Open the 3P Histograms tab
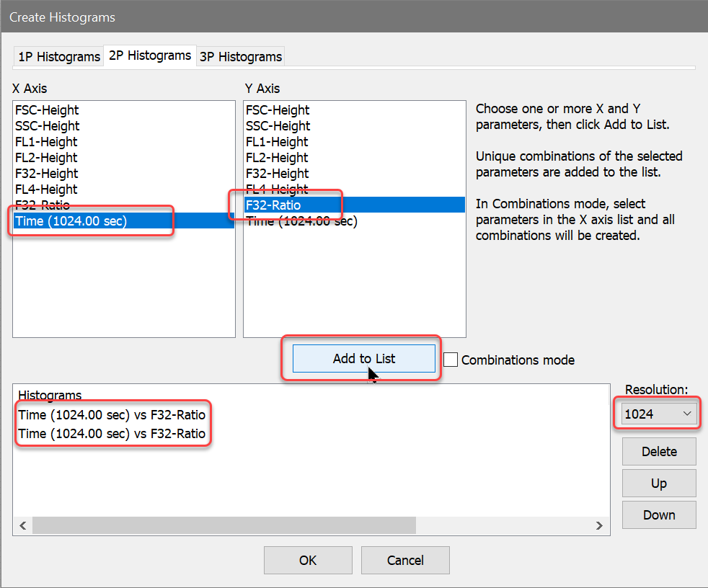The width and height of the screenshot is (708, 588). pos(240,57)
